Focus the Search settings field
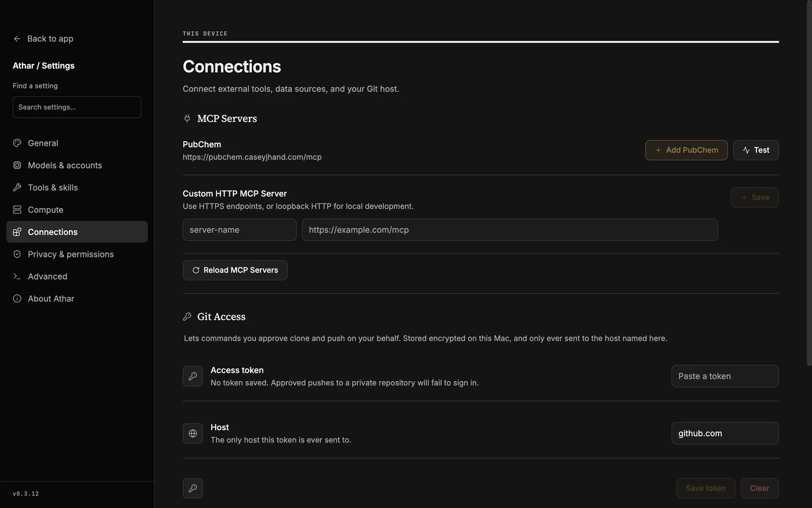 (77, 107)
